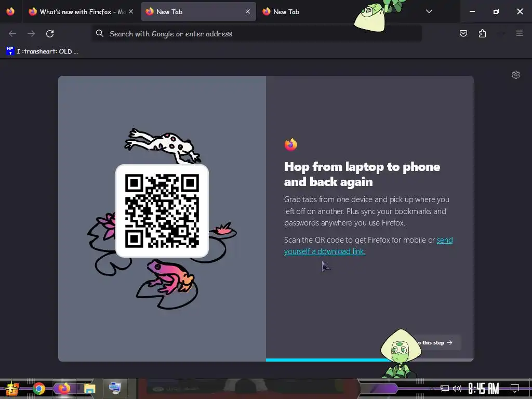Image resolution: width=532 pixels, height=399 pixels.
Task: Select Firefox in the taskbar
Action: coord(64,389)
